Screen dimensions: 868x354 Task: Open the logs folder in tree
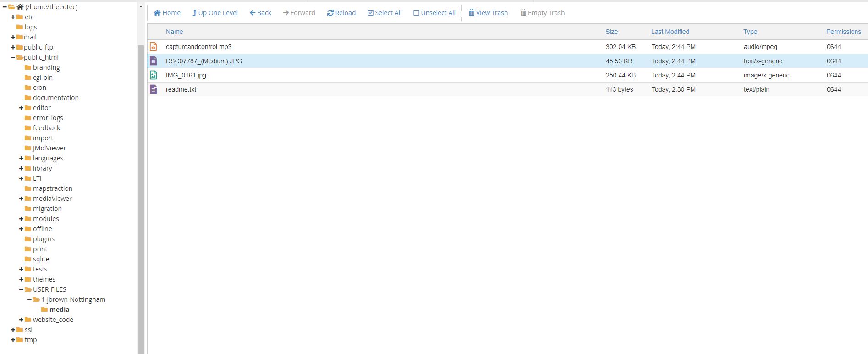pos(31,27)
